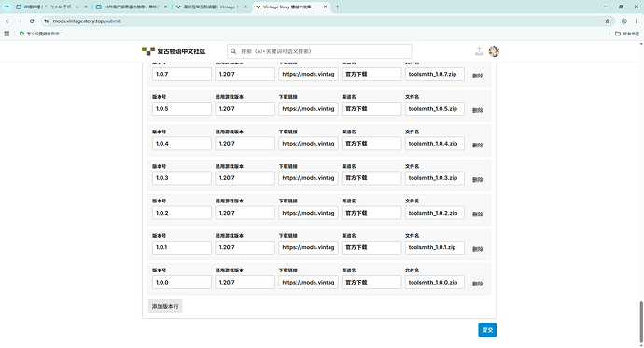Edit version number field 1.0.4
644x348 pixels.
pyautogui.click(x=182, y=144)
